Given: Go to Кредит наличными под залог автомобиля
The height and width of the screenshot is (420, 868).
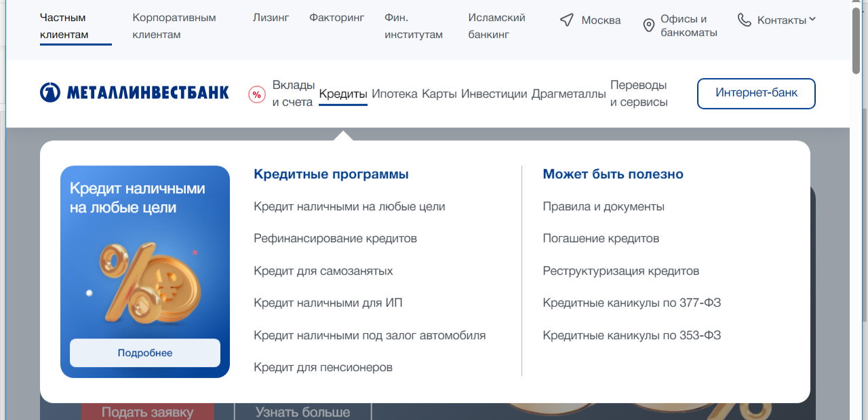Looking at the screenshot, I should click(370, 335).
